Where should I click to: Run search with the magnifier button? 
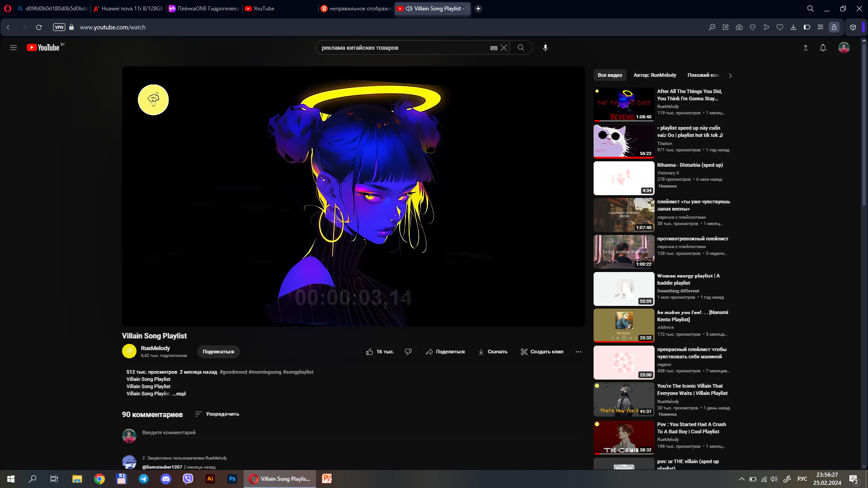pyautogui.click(x=521, y=47)
